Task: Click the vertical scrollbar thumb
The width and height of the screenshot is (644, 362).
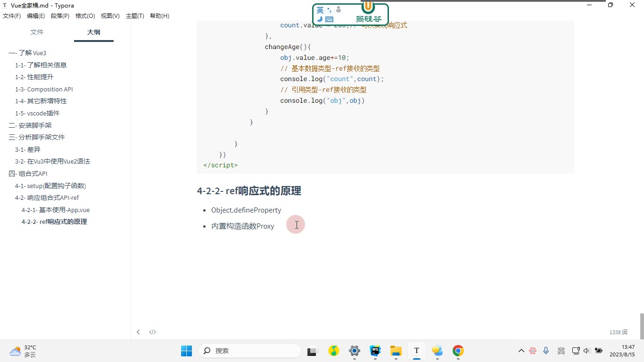Action: 642,326
